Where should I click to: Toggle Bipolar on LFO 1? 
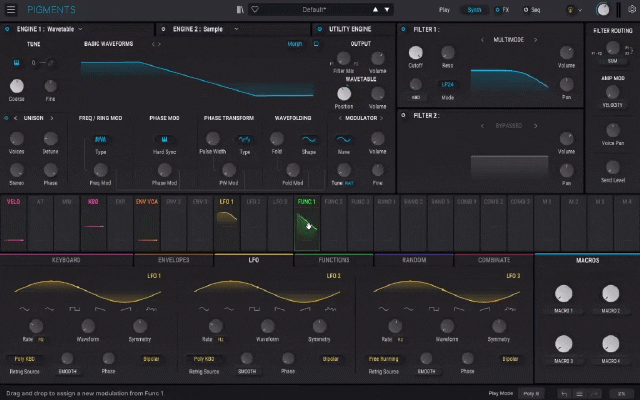click(x=151, y=359)
